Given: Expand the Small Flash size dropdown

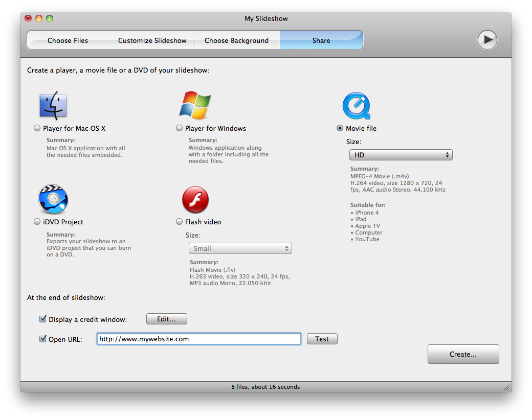Looking at the screenshot, I should tap(240, 248).
